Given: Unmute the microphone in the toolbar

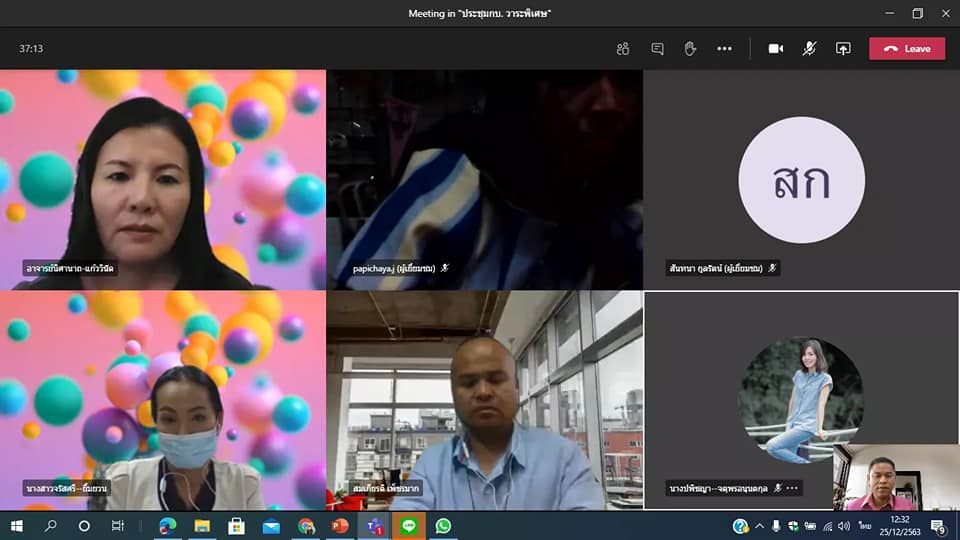Looking at the screenshot, I should (x=809, y=48).
